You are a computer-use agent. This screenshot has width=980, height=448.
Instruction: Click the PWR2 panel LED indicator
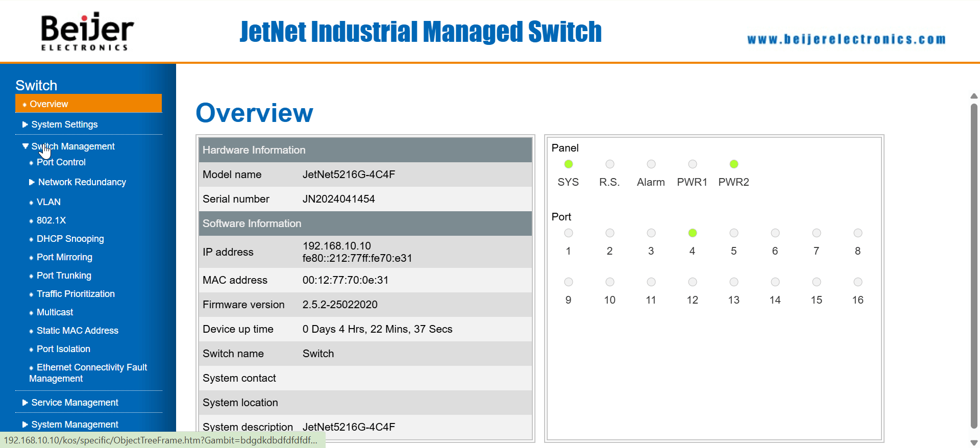(x=733, y=164)
